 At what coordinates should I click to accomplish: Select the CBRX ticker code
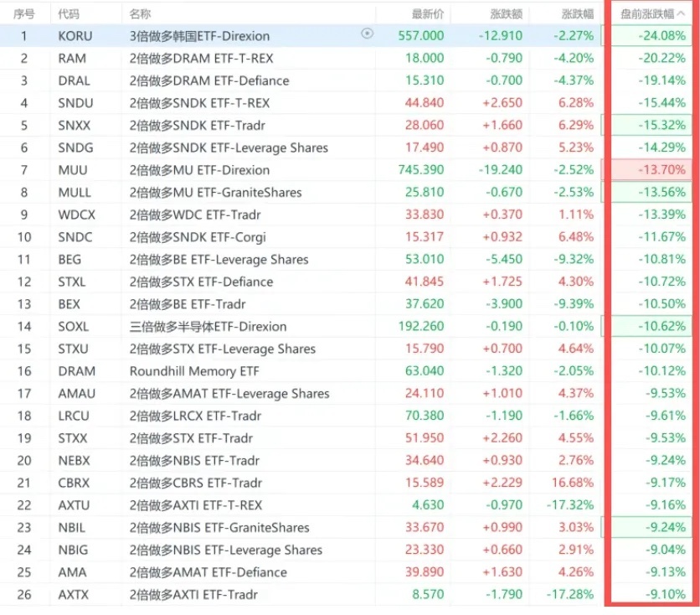point(74,483)
